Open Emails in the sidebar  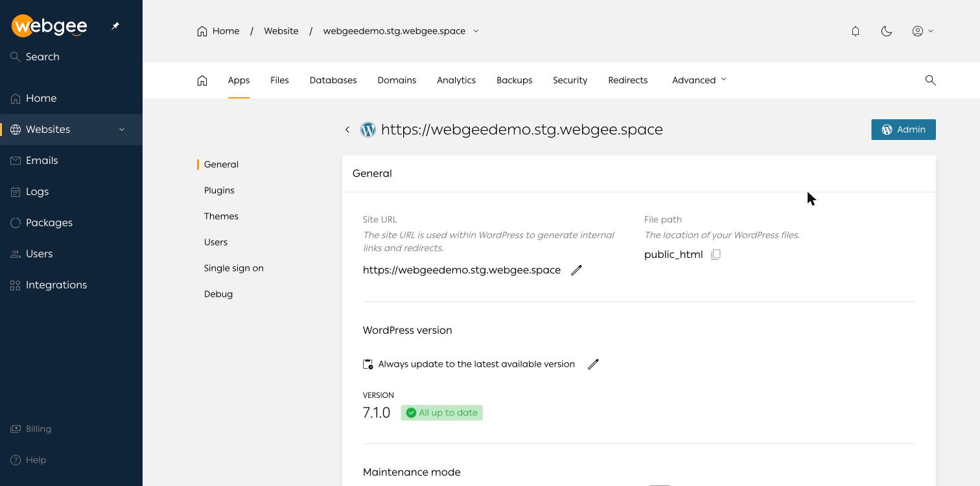pyautogui.click(x=71, y=161)
